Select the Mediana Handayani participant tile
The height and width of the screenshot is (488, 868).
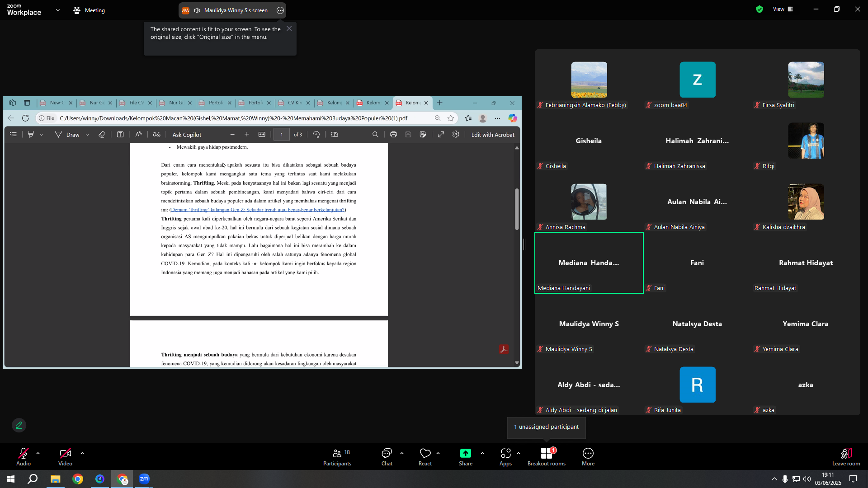tap(589, 263)
